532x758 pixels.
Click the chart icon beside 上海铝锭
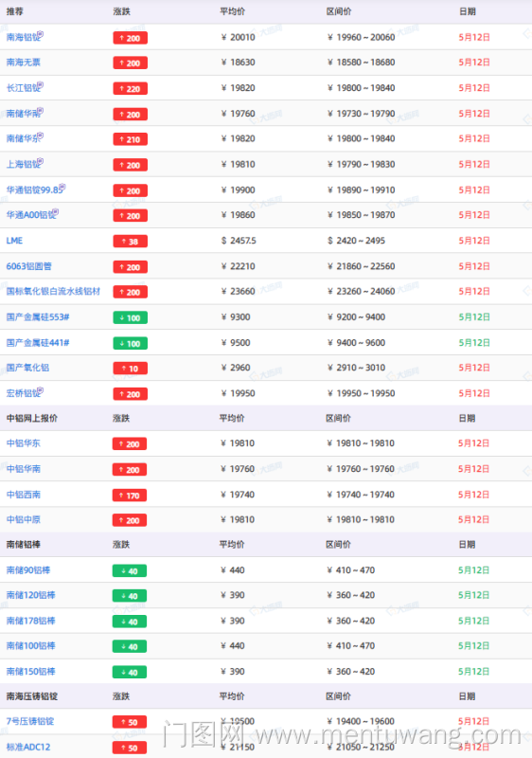tap(41, 161)
